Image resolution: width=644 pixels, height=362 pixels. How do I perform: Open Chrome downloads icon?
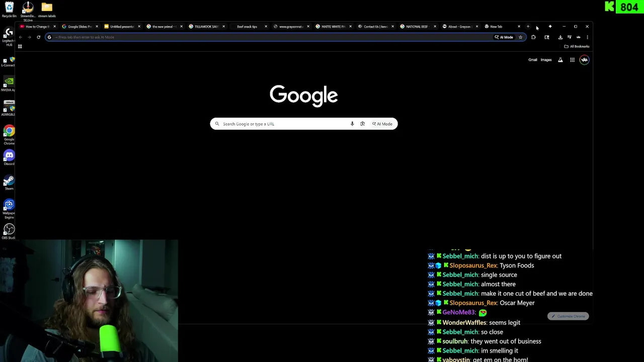point(560,37)
